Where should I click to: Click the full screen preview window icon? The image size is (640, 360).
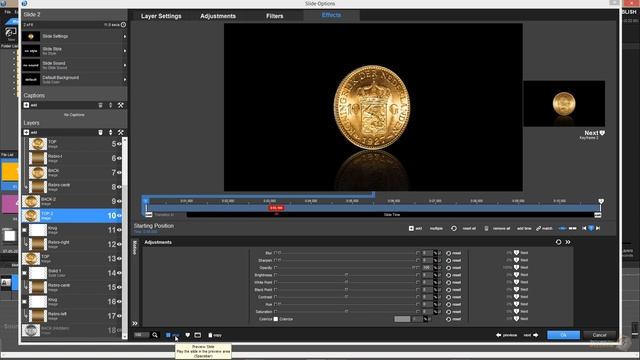pyautogui.click(x=198, y=335)
